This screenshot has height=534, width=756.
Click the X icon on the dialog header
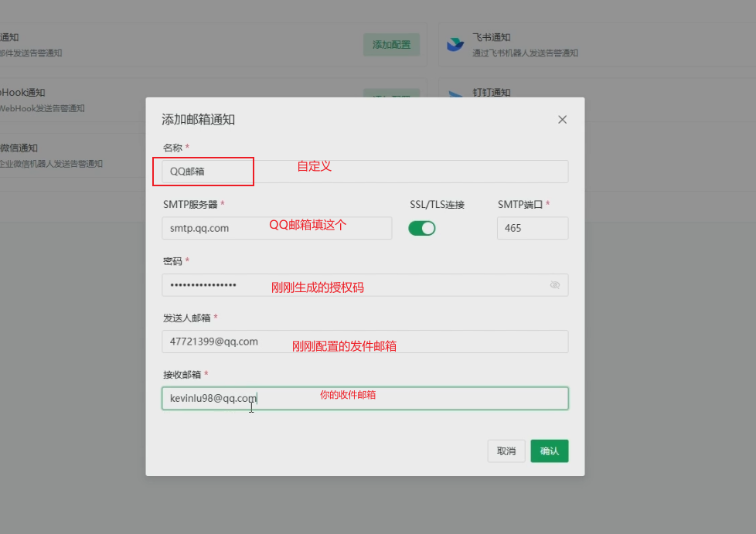[x=562, y=119]
